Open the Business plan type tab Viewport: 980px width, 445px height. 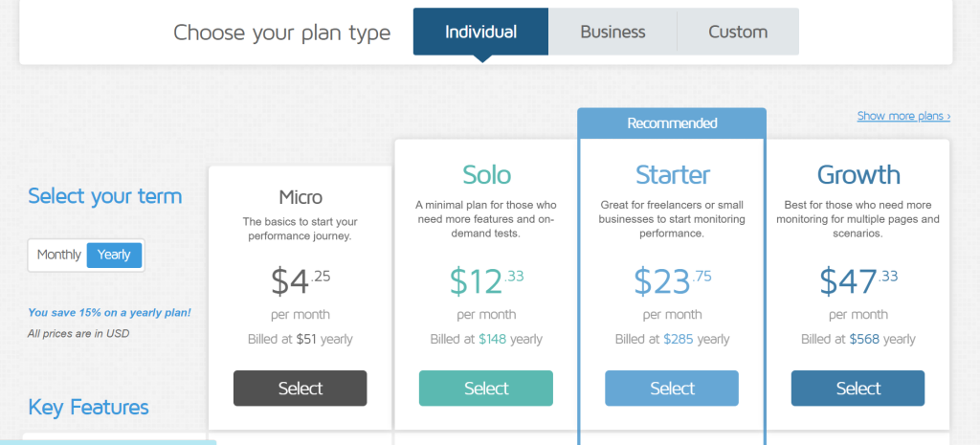click(612, 32)
